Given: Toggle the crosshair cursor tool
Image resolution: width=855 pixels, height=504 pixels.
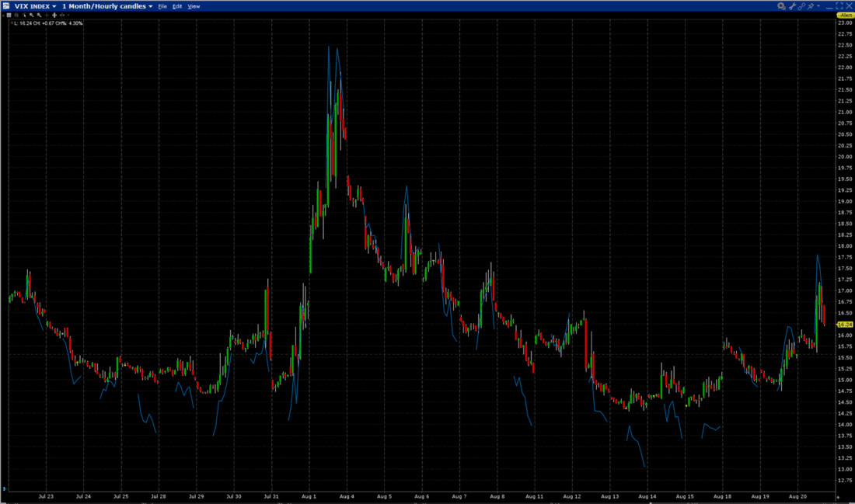Looking at the screenshot, I should 47,16.
